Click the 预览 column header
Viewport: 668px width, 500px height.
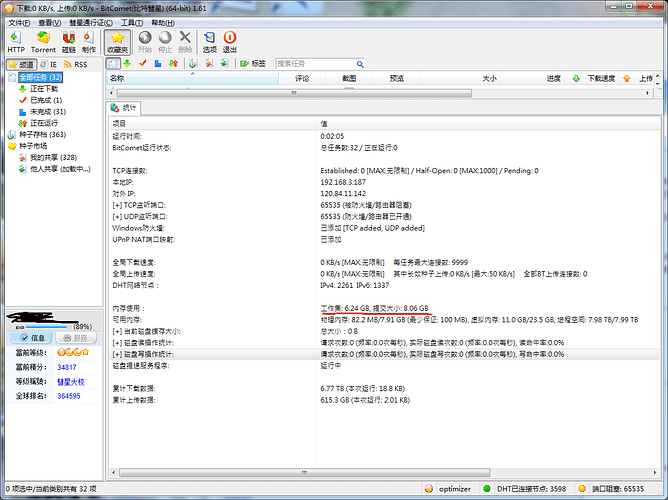tap(396, 78)
